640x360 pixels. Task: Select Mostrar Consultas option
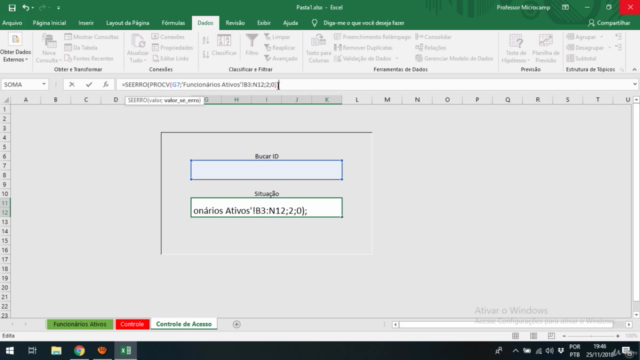point(91,37)
